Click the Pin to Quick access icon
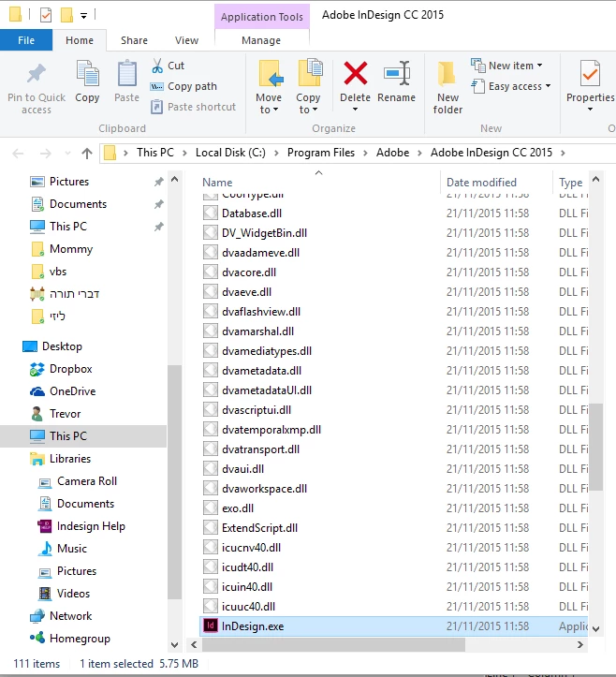Image resolution: width=616 pixels, height=677 pixels. pos(36,73)
